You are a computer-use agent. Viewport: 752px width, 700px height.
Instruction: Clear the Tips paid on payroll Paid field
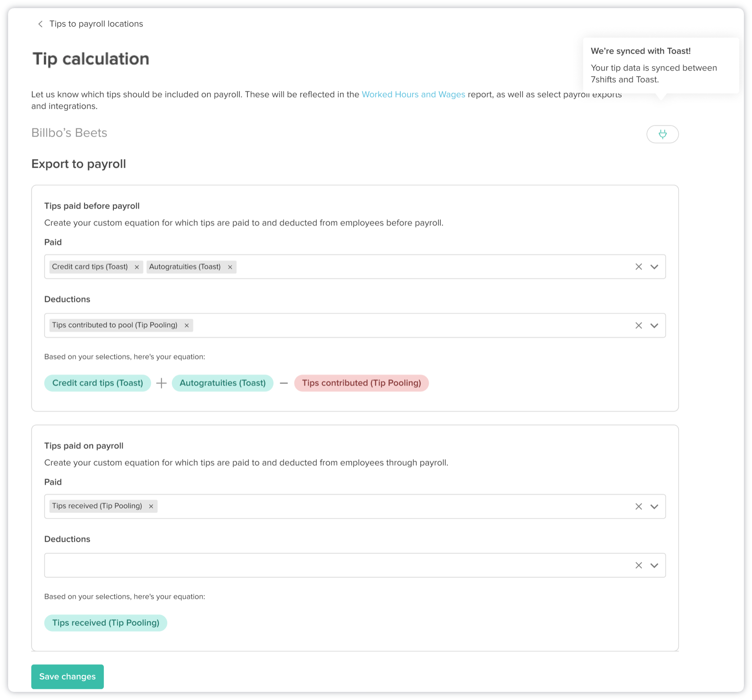coord(638,506)
